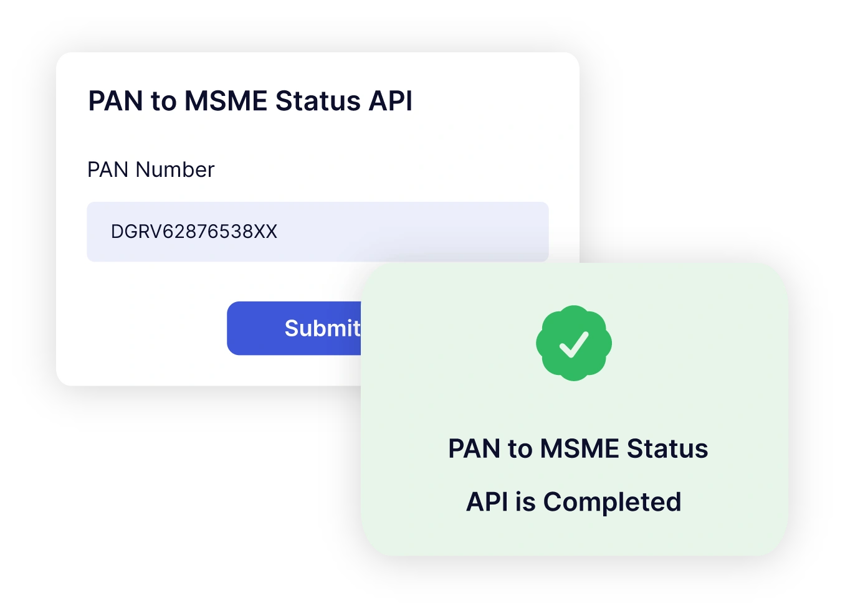Click the white tick inside the green badge
Image resolution: width=845 pixels, height=616 pixels.
point(574,344)
